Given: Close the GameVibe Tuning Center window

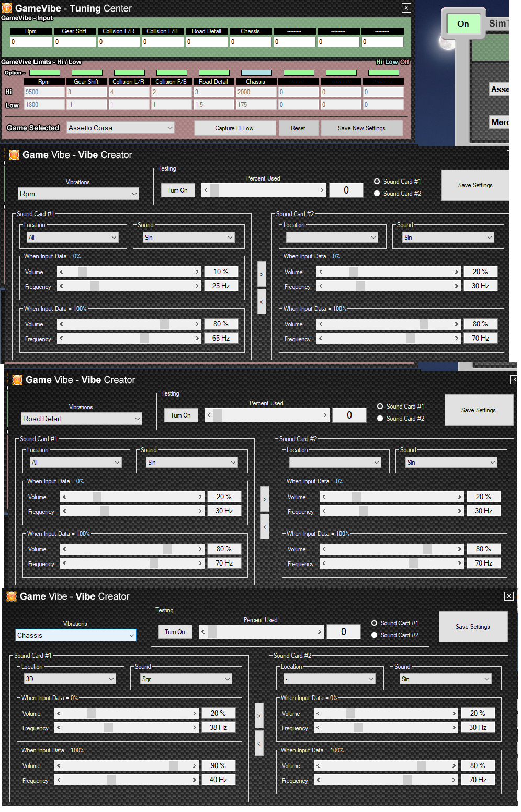Looking at the screenshot, I should click(x=406, y=8).
